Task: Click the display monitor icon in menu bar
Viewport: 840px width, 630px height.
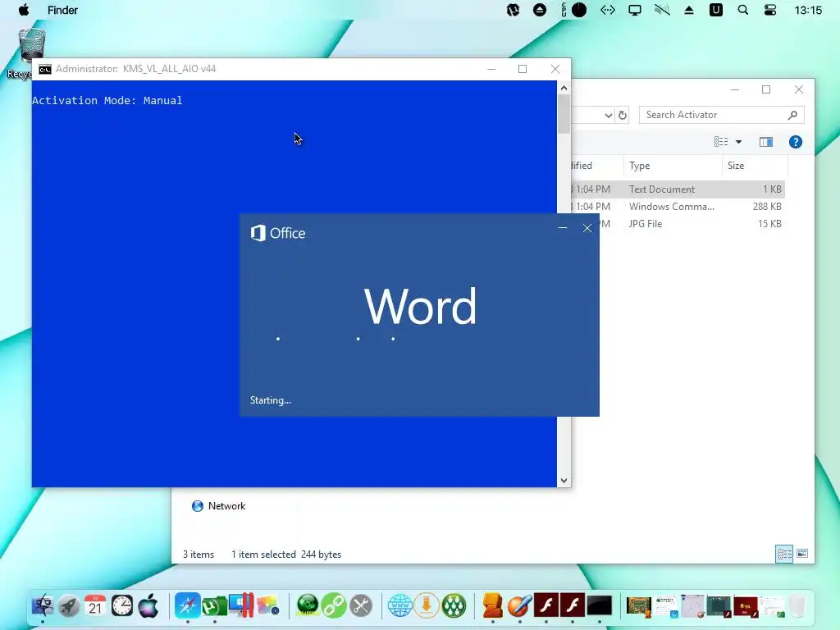Action: [635, 10]
